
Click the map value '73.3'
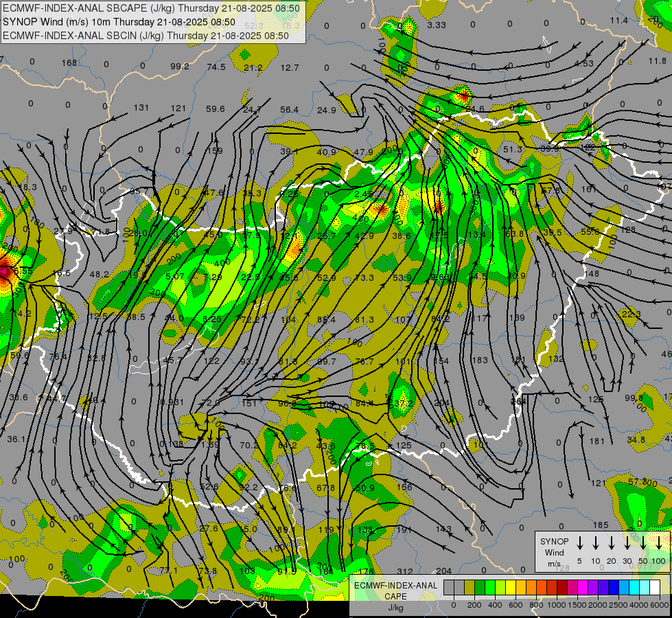coord(364,278)
